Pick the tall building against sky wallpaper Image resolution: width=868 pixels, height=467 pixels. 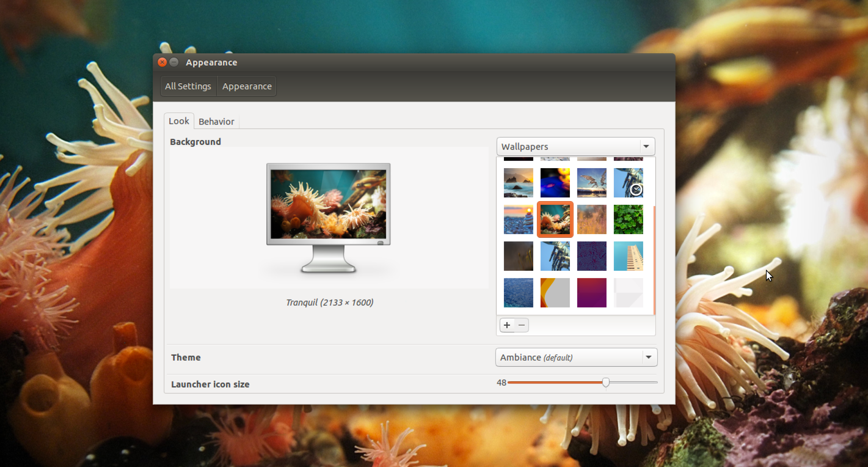coord(628,256)
